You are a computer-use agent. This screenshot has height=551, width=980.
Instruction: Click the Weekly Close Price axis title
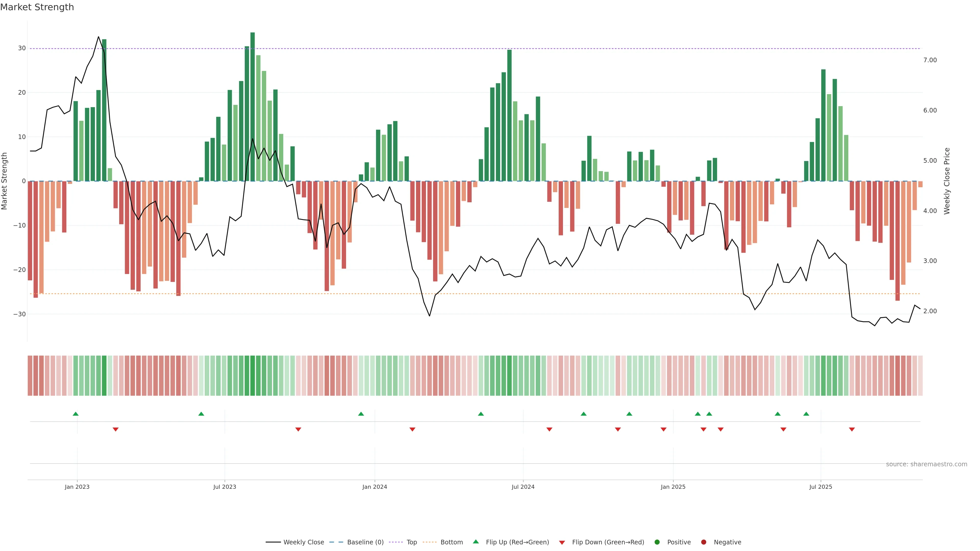click(947, 181)
